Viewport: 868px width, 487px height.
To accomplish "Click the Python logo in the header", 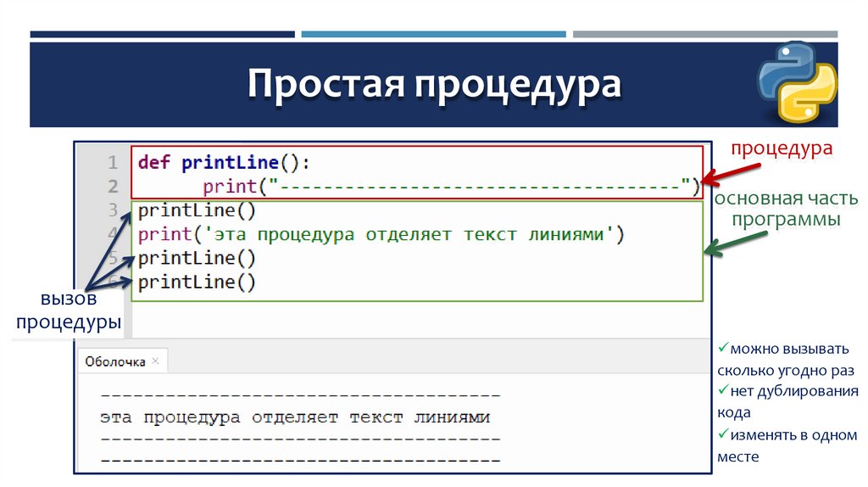I will click(797, 82).
